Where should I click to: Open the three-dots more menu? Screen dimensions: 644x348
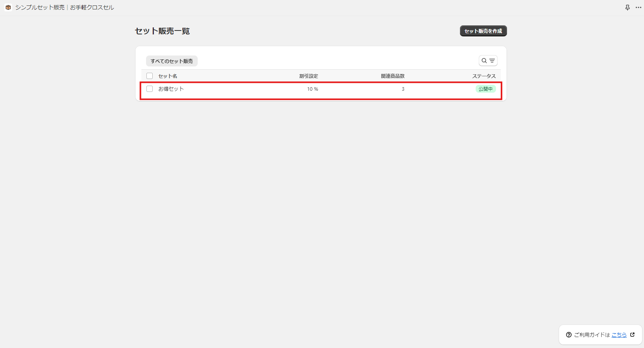tap(639, 7)
